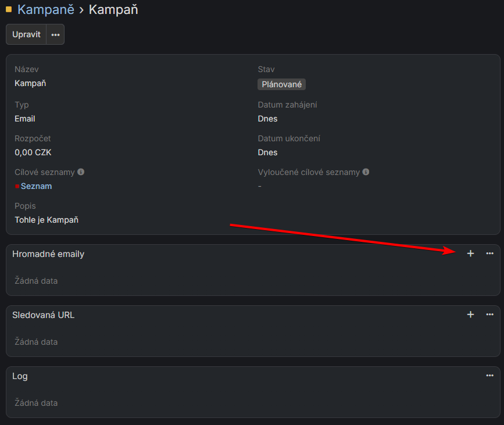Click info icon beside Vyloučené cílové seznamy
Screen dimensions: 504x425
click(366, 172)
